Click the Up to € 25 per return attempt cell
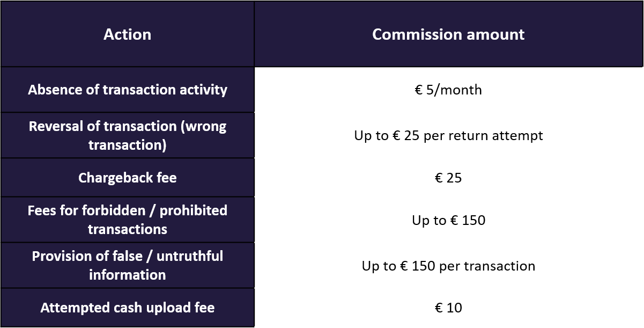Viewport: 644px width, 328px height. [448, 135]
